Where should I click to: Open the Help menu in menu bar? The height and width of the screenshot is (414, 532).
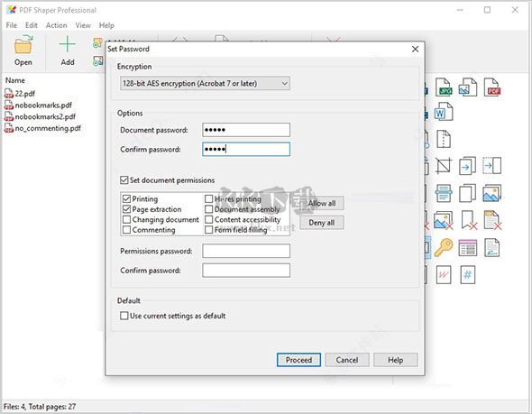[106, 25]
